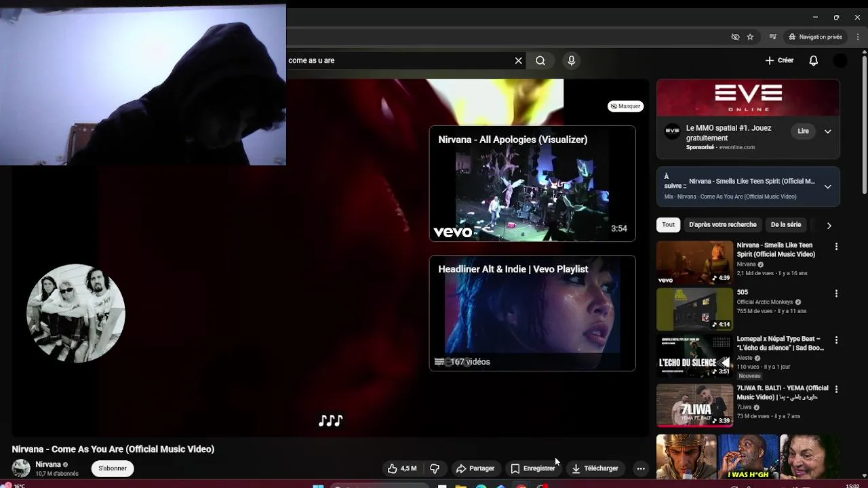Hide end screen cards with Masquer
Image resolution: width=868 pixels, height=488 pixels.
tap(625, 106)
